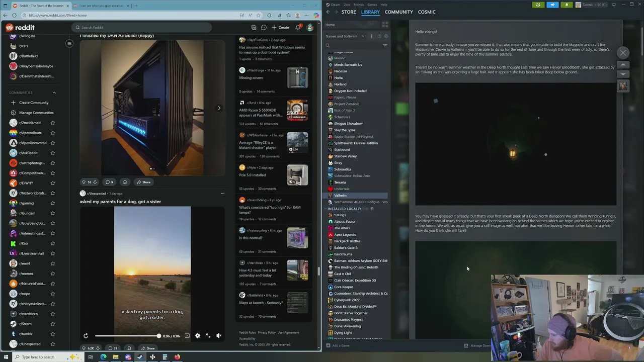
Task: Open Reddit Rules footer link
Action: (x=248, y=332)
